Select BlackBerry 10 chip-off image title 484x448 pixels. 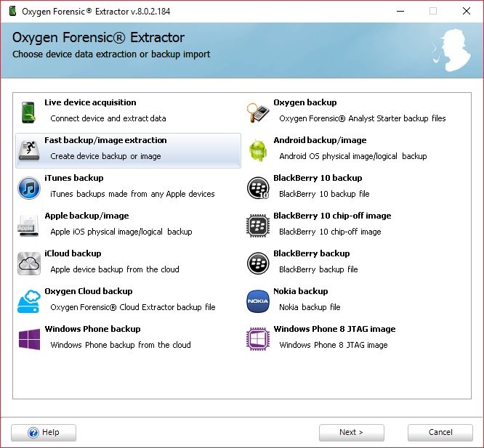332,216
